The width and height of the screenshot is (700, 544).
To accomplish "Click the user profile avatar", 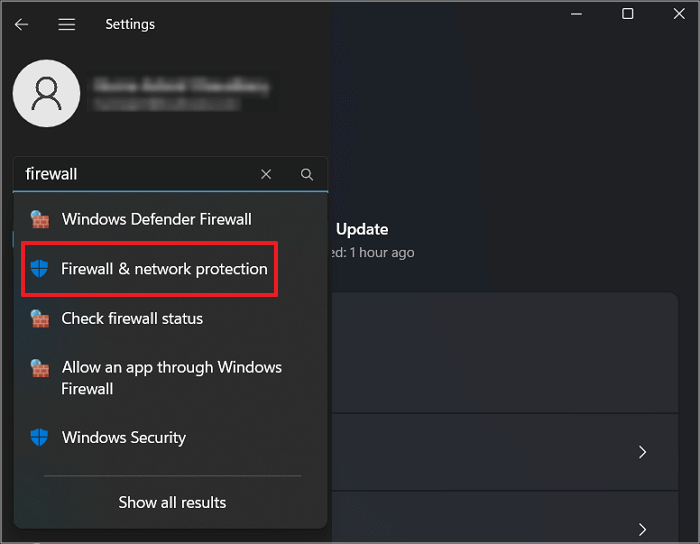I will click(46, 93).
